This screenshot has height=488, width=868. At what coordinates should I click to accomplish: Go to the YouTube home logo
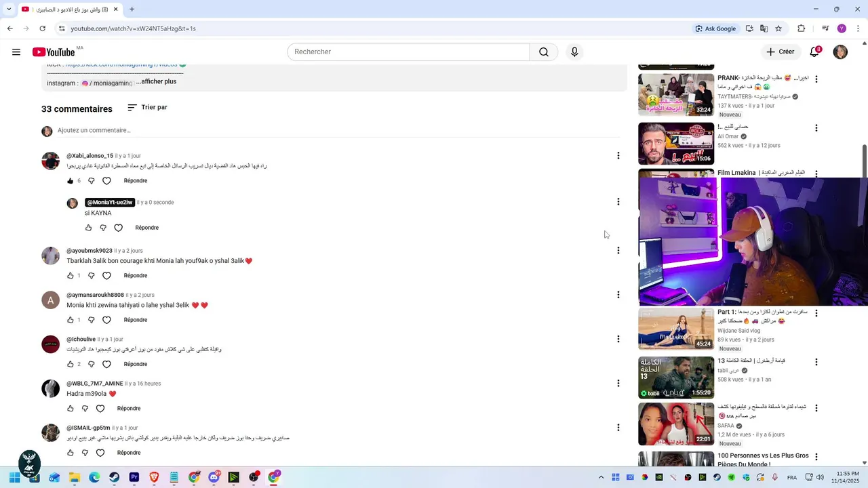[54, 52]
